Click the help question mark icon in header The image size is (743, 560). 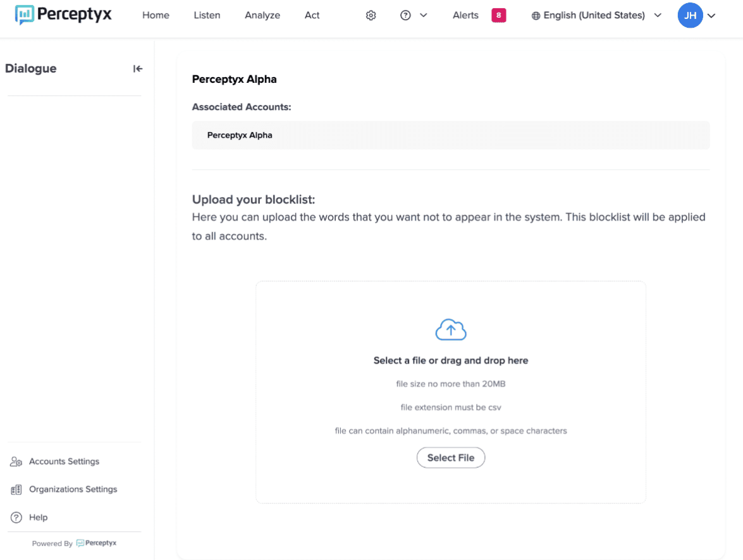tap(405, 15)
